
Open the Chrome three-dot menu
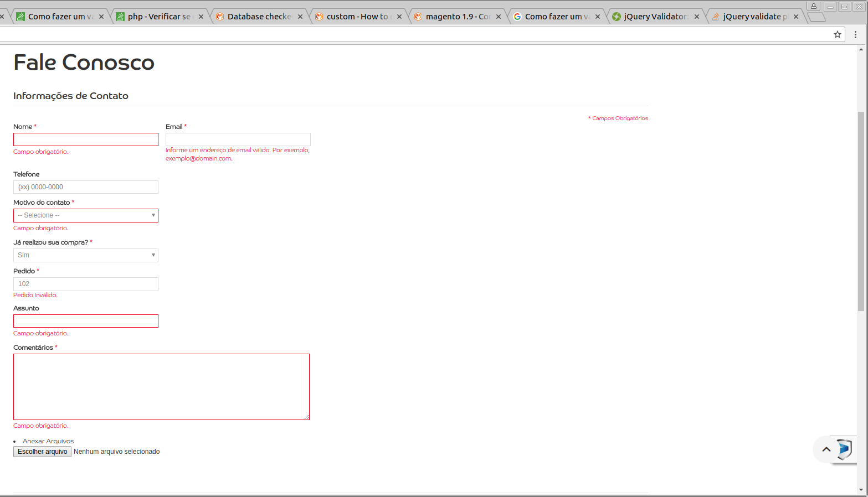855,34
